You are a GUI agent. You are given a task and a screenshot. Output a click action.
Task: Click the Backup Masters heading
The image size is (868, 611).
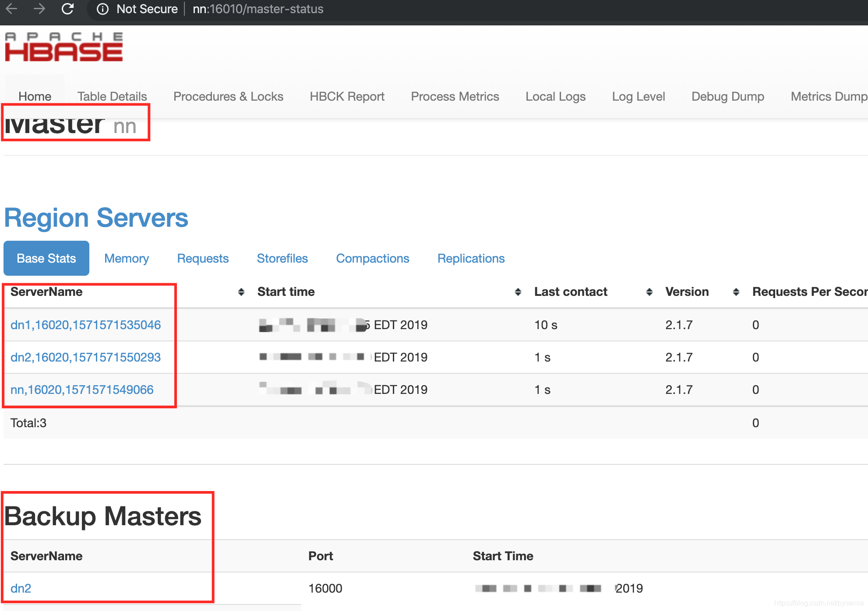click(103, 516)
